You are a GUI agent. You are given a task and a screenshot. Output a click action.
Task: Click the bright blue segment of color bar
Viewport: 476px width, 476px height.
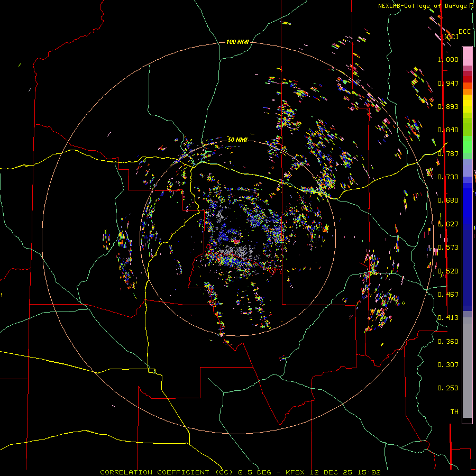point(467,206)
